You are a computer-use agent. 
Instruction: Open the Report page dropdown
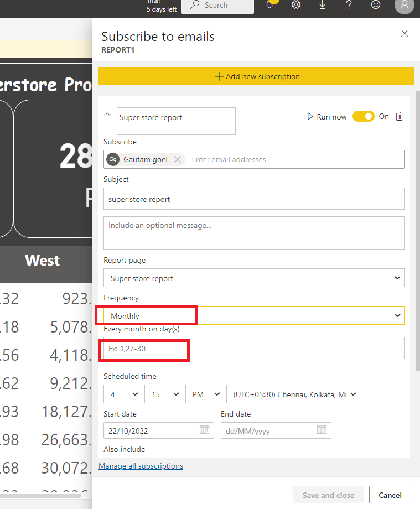point(254,278)
